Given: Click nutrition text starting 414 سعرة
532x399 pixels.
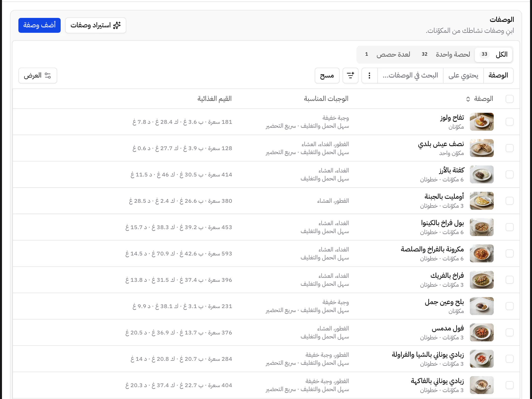Looking at the screenshot, I should pyautogui.click(x=181, y=175).
